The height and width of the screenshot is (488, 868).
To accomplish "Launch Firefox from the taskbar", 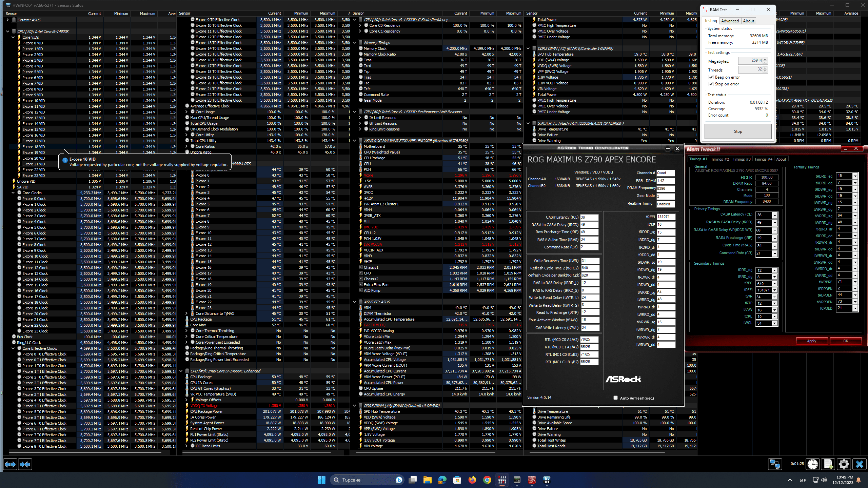I will point(472,480).
